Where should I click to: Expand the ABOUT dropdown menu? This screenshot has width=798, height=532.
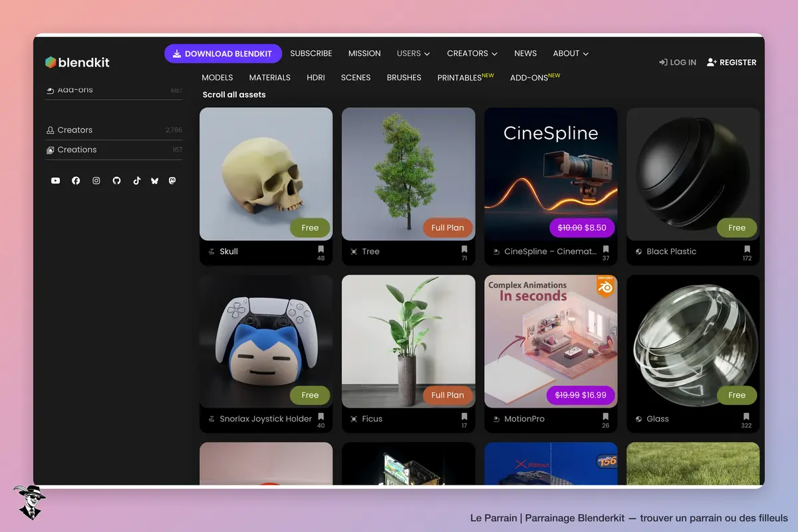(x=571, y=53)
